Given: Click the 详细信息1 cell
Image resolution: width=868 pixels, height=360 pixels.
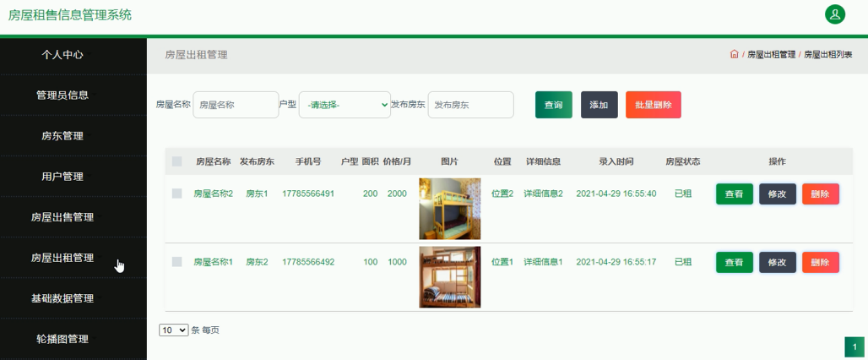Looking at the screenshot, I should tap(543, 262).
